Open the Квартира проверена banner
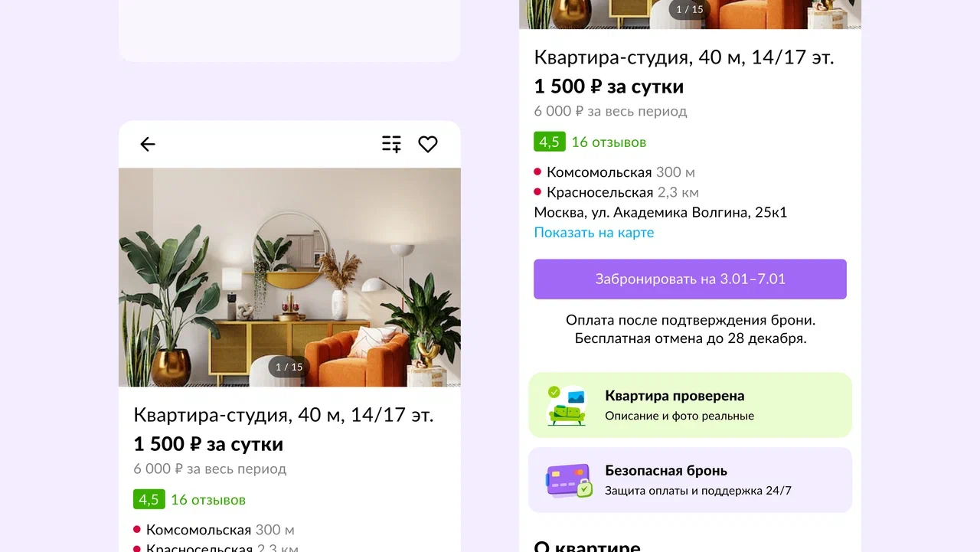This screenshot has width=980, height=552. click(690, 405)
